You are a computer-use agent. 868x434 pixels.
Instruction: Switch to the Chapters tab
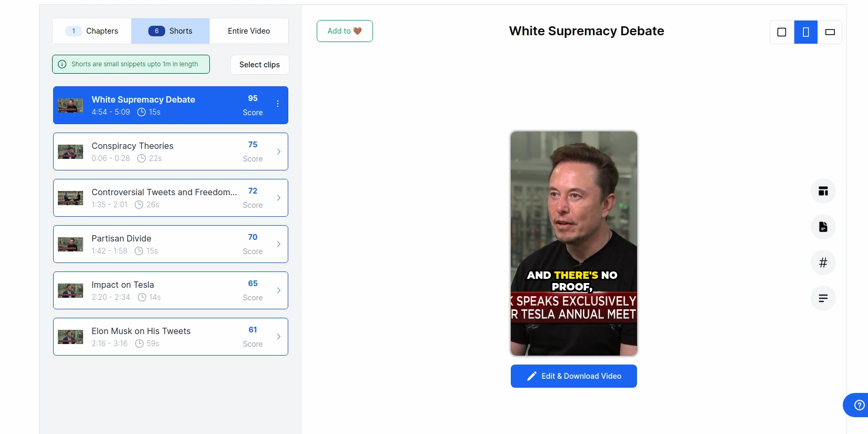click(92, 31)
